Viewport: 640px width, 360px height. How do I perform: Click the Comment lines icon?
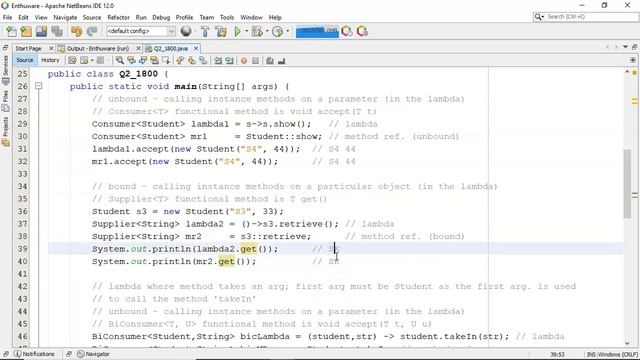[270, 61]
